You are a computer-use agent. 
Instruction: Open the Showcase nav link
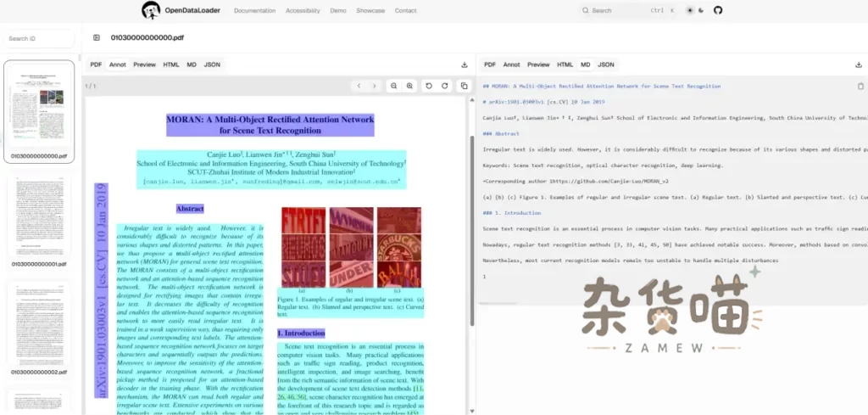coord(370,10)
